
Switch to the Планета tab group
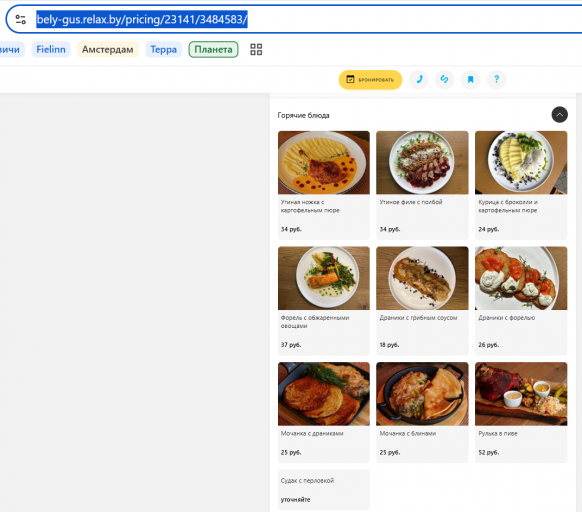coord(213,49)
